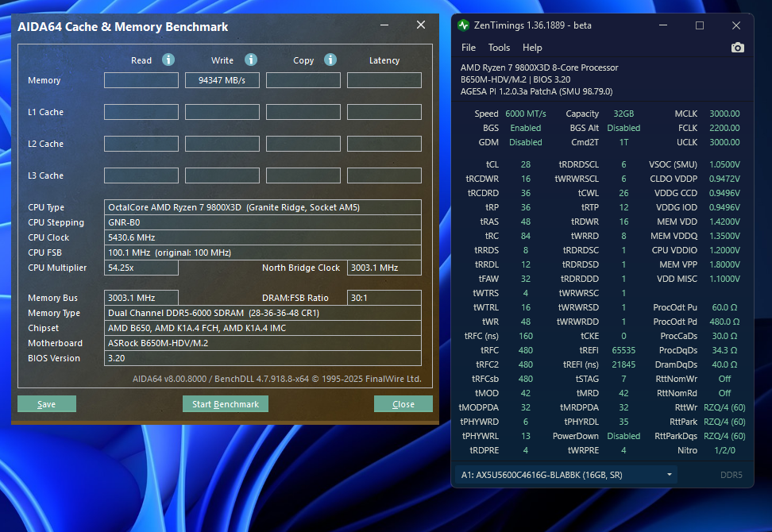Image resolution: width=772 pixels, height=532 pixels.
Task: Click the BIOS Version 3.20 field
Action: tap(262, 358)
